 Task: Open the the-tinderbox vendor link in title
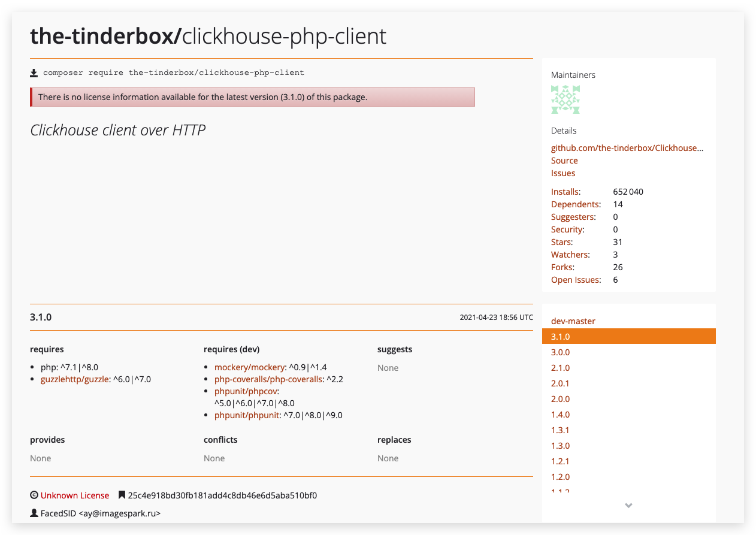point(105,37)
